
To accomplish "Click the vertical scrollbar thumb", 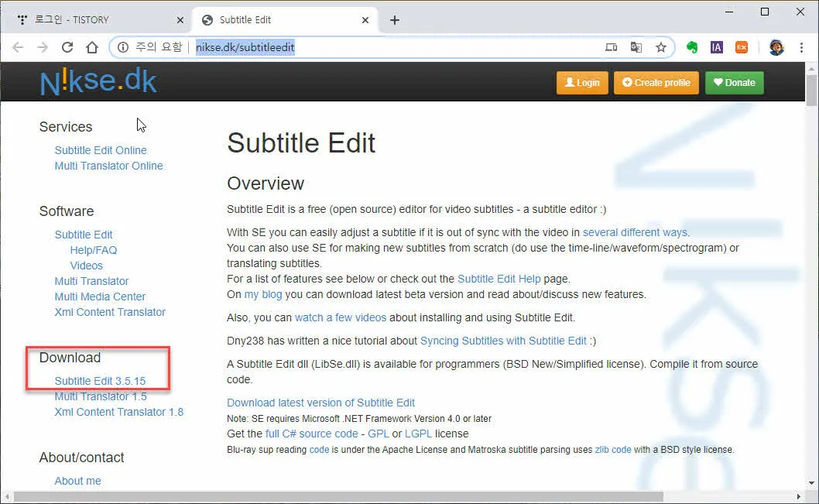I will coord(811,91).
